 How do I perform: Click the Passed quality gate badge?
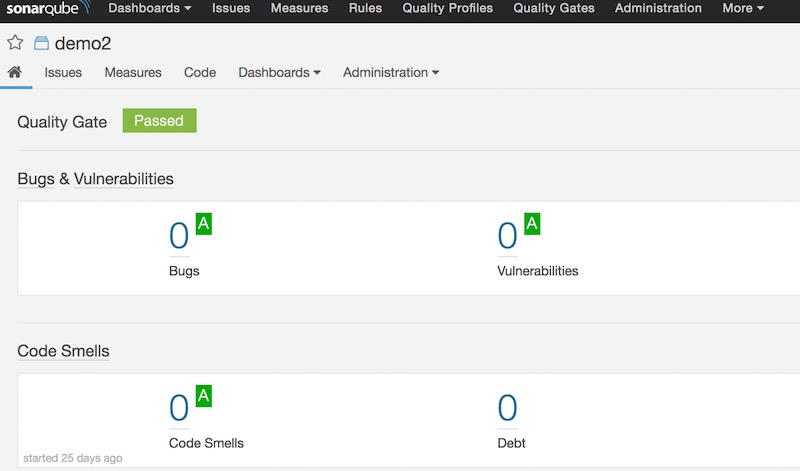(159, 120)
